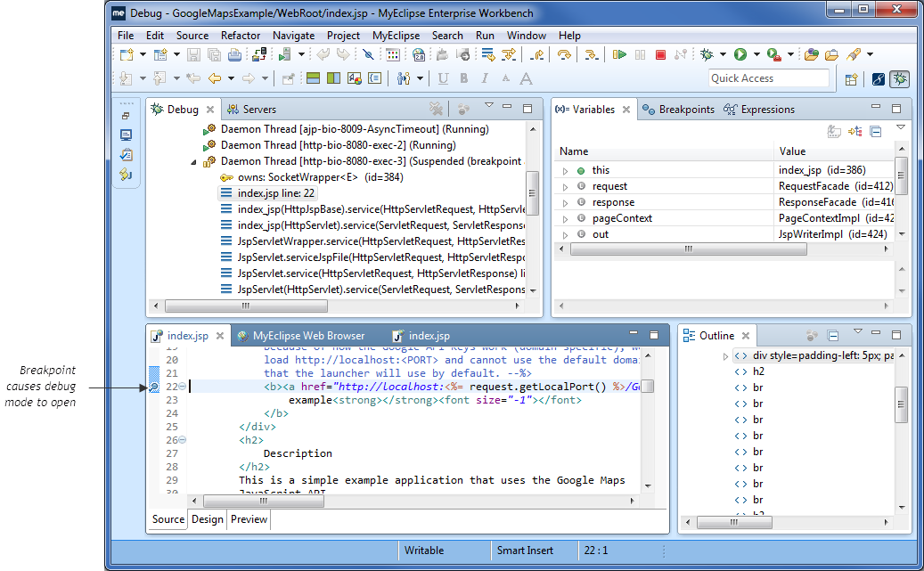Image resolution: width=924 pixels, height=571 pixels.
Task: Expand the 'this' variable row
Action: click(x=565, y=171)
